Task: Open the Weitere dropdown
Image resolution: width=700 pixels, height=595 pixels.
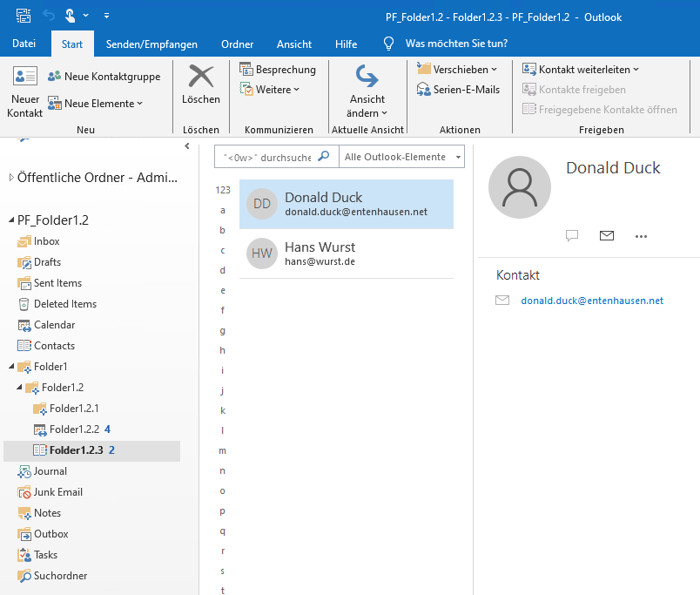Action: 269,90
